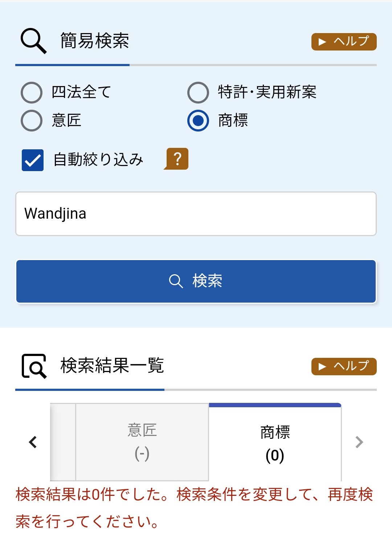392x538 pixels.
Task: Uncheck the 自動絞り込み checkbox
Action: 33,160
